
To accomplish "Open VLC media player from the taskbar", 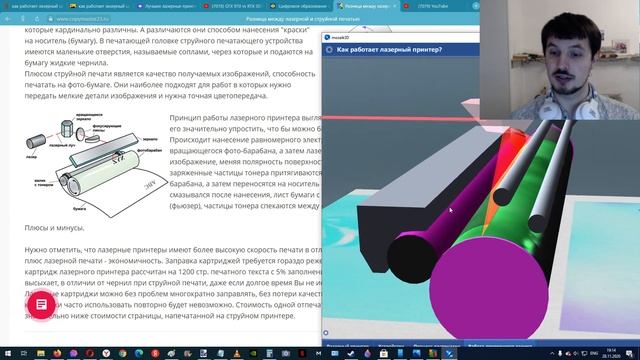I will click(x=237, y=353).
